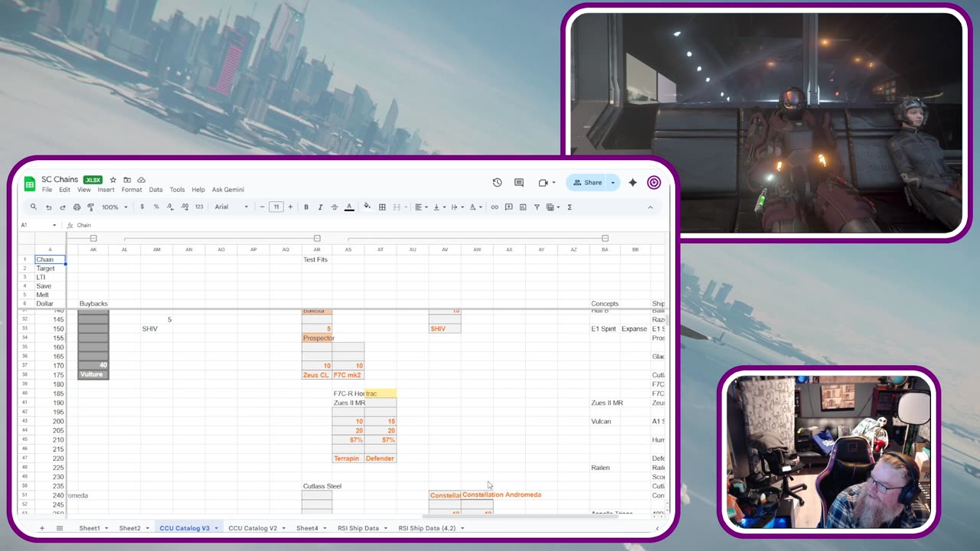The width and height of the screenshot is (980, 551).
Task: Toggle strikethrough formatting
Action: [x=335, y=207]
